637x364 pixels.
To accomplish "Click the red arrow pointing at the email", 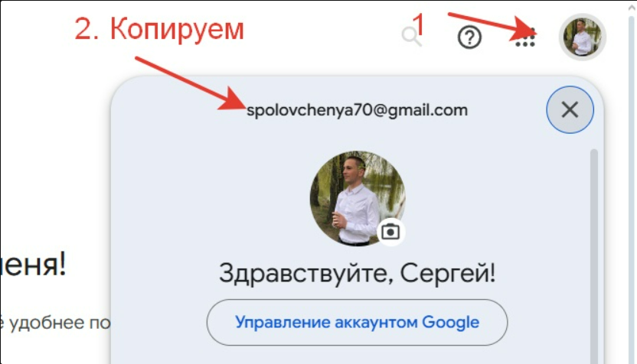I will (x=190, y=83).
